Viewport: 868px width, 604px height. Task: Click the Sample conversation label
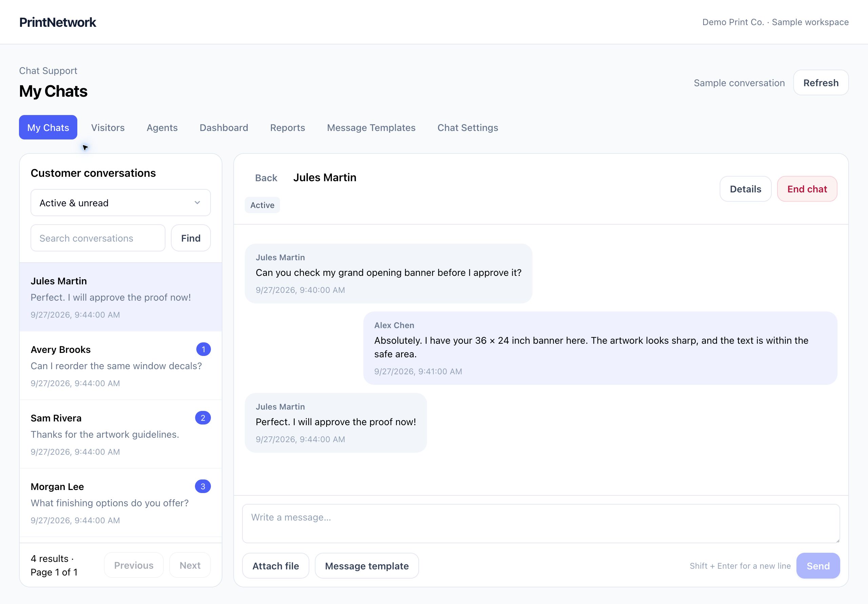[739, 83]
